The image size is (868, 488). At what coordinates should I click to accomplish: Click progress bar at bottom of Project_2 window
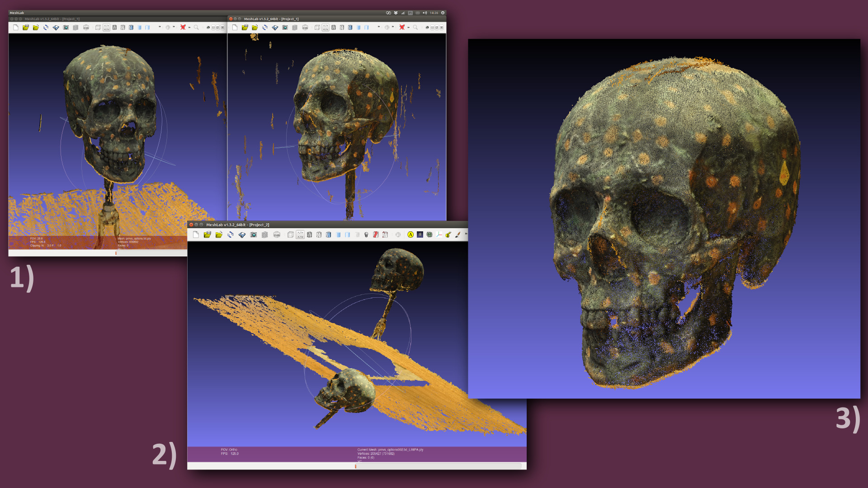pyautogui.click(x=355, y=466)
